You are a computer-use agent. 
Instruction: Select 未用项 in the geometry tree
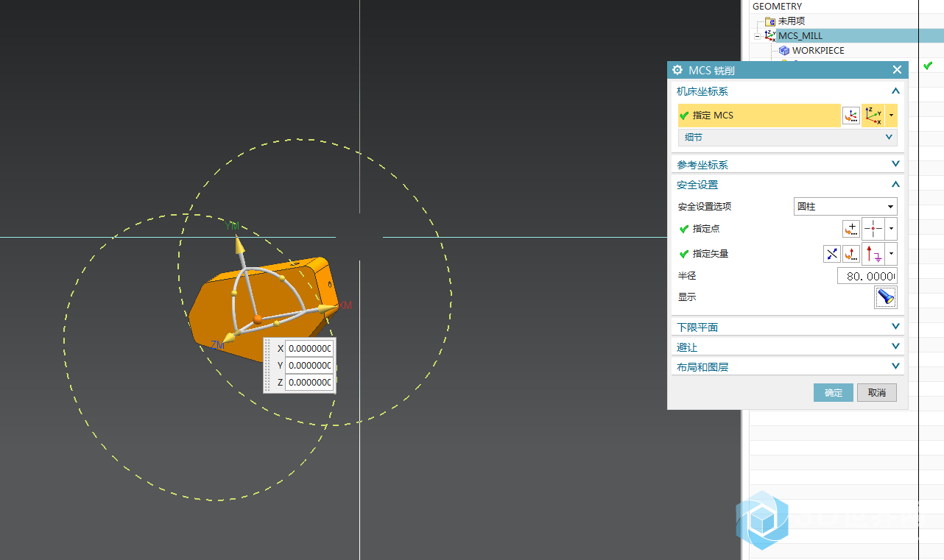[x=792, y=21]
